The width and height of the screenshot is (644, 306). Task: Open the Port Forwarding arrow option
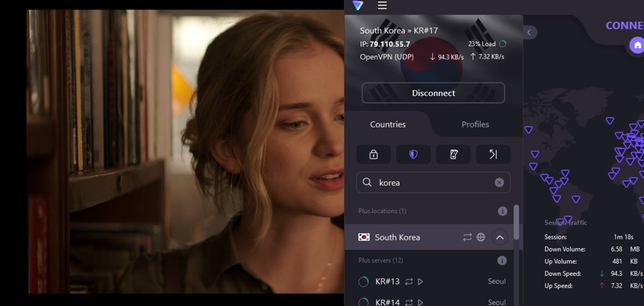click(x=493, y=155)
